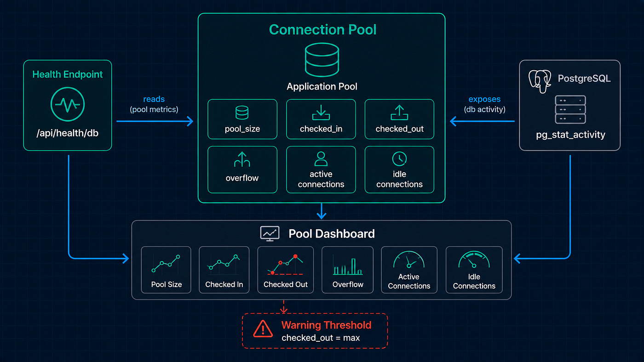Viewport: 644px width, 362px height.
Task: Open the Checked In dashboard tile
Action: pyautogui.click(x=224, y=270)
